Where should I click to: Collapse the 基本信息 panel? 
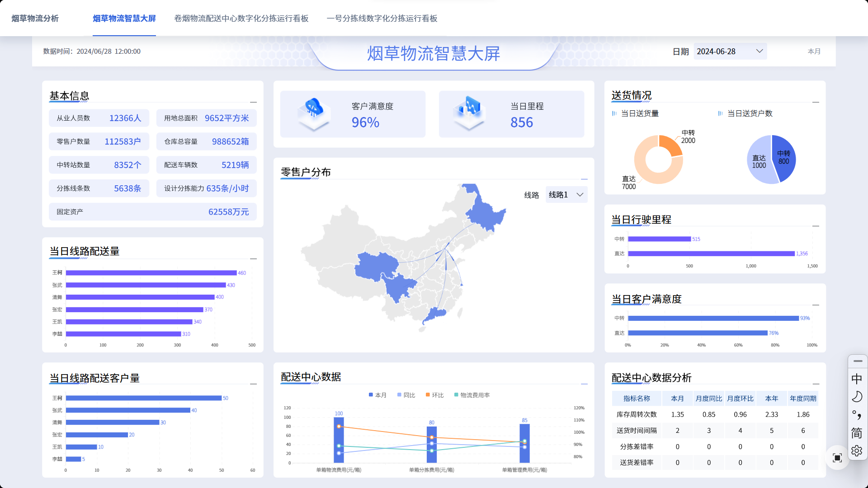pyautogui.click(x=253, y=102)
